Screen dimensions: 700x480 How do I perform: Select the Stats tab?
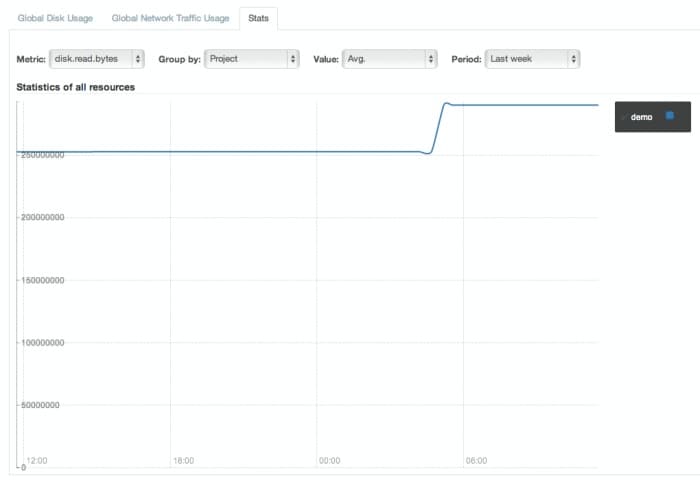pyautogui.click(x=258, y=18)
